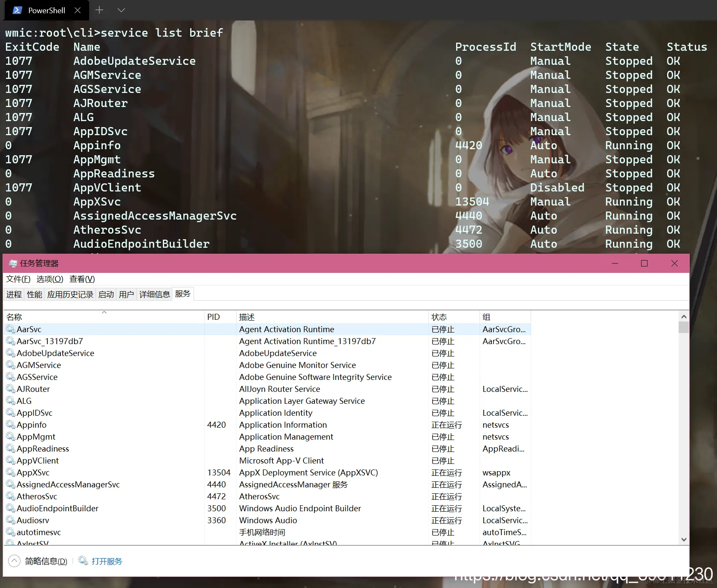Switch to the 应用历史记录 tab
The height and width of the screenshot is (588, 717).
click(70, 294)
